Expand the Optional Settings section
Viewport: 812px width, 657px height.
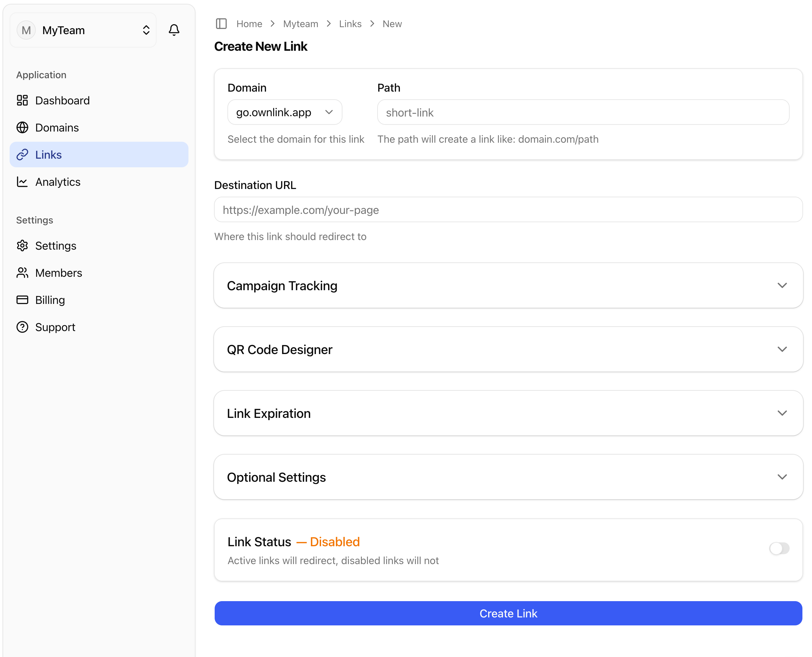coord(508,477)
